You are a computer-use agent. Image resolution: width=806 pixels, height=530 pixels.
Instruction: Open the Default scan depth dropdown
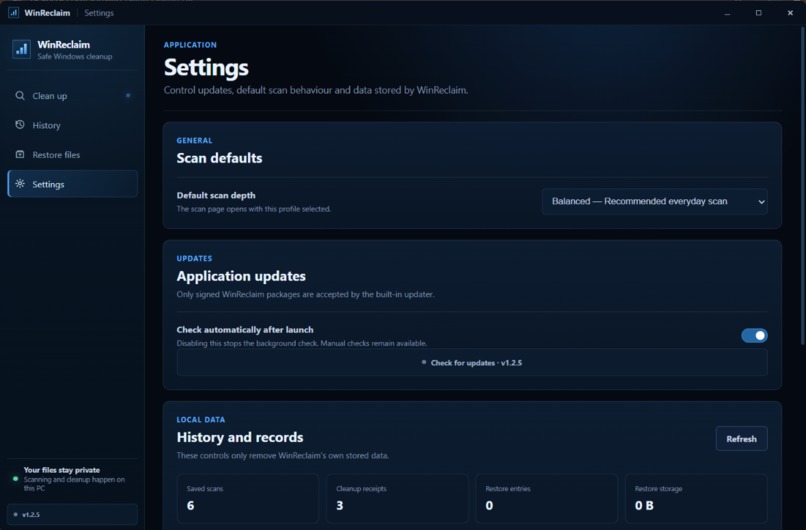coord(654,202)
